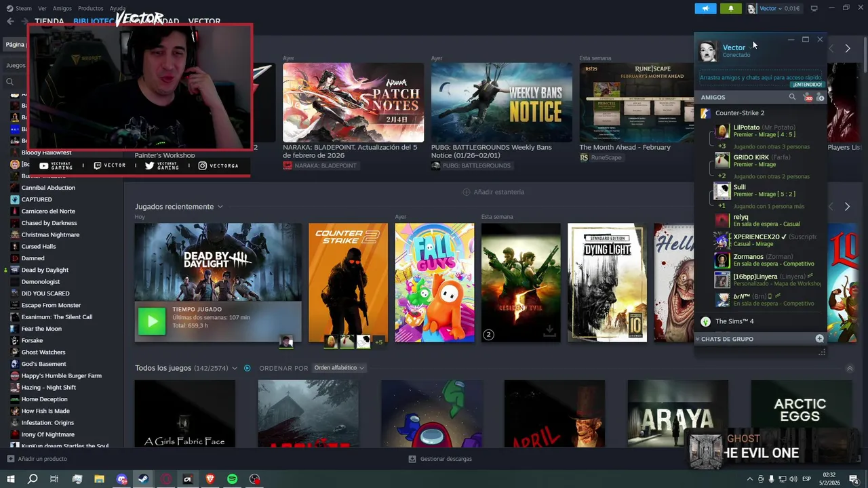This screenshot has height=488, width=868.
Task: Open Windows Task View button
Action: click(54, 479)
